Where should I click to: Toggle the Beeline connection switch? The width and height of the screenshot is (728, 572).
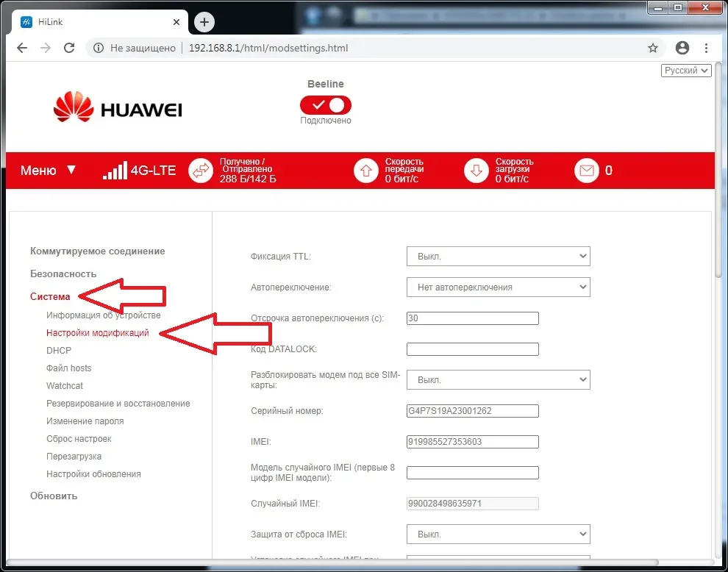pos(325,105)
